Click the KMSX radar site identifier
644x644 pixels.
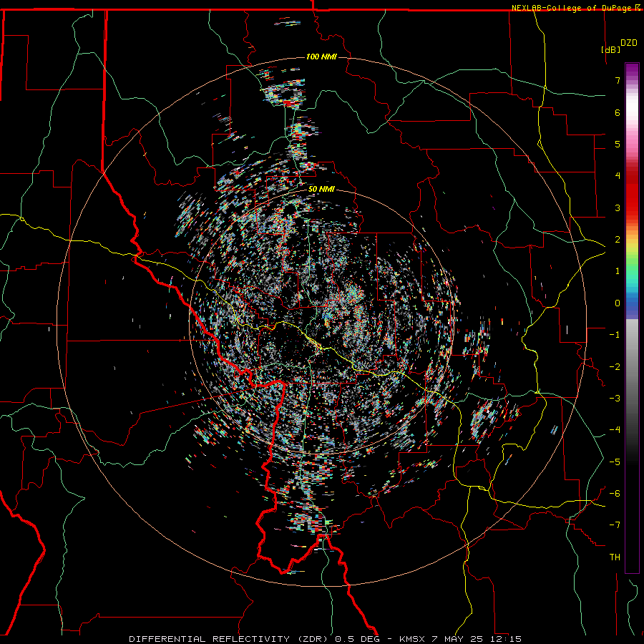pos(412,639)
